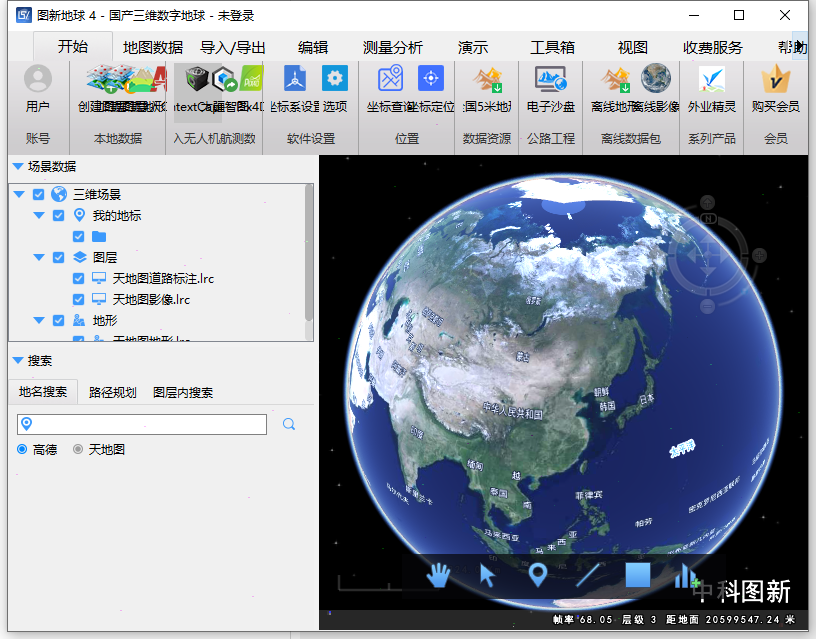
Task: Click the ribbon tab overflow arrow
Action: coord(800,46)
